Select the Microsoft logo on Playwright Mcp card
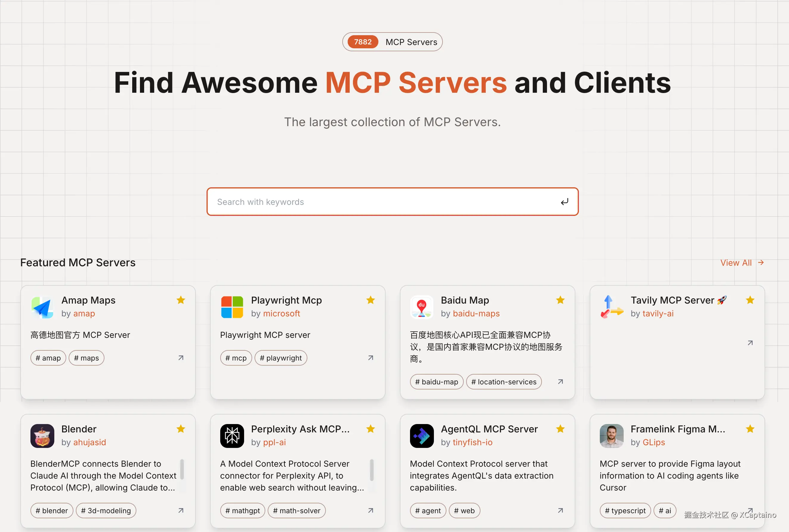 click(x=232, y=307)
